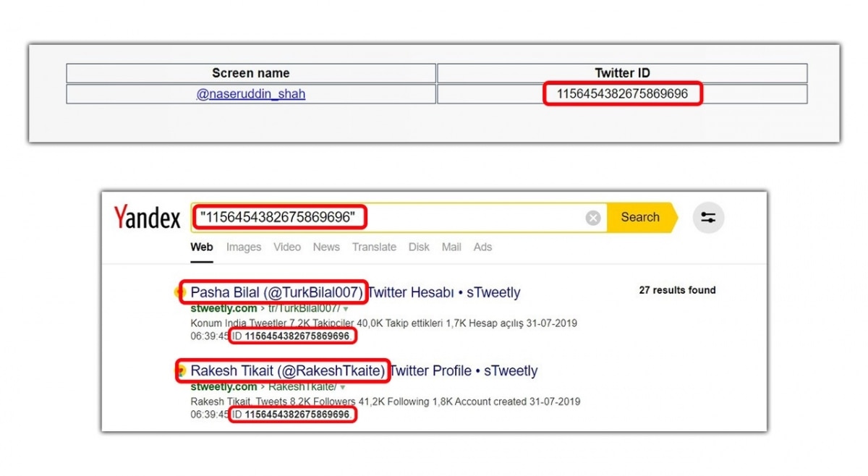This screenshot has height=476, width=868.
Task: Expand dropdown arrow after tr/TurkBilal007 URL
Action: pyautogui.click(x=346, y=309)
